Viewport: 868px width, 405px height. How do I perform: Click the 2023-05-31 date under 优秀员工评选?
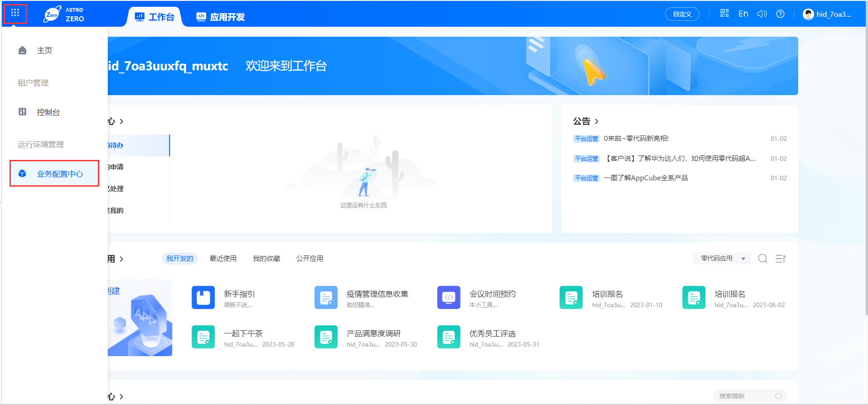click(x=523, y=344)
